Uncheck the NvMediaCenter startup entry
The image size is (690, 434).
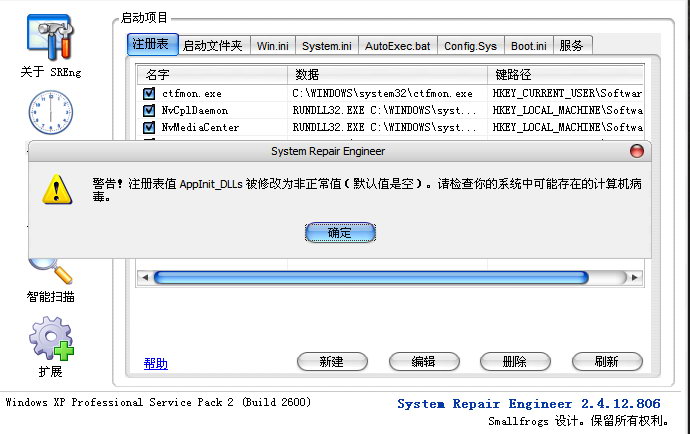149,127
